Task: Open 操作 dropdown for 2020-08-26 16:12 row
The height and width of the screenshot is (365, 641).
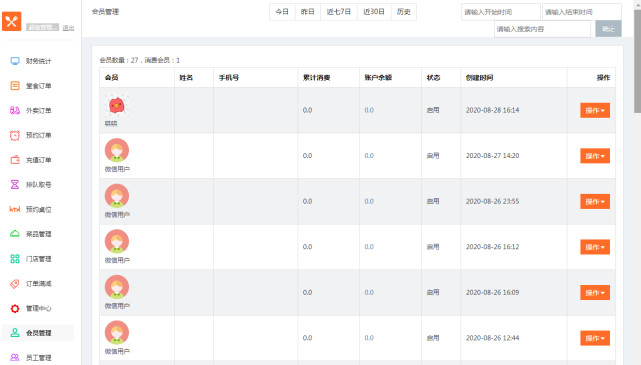Action: (595, 247)
